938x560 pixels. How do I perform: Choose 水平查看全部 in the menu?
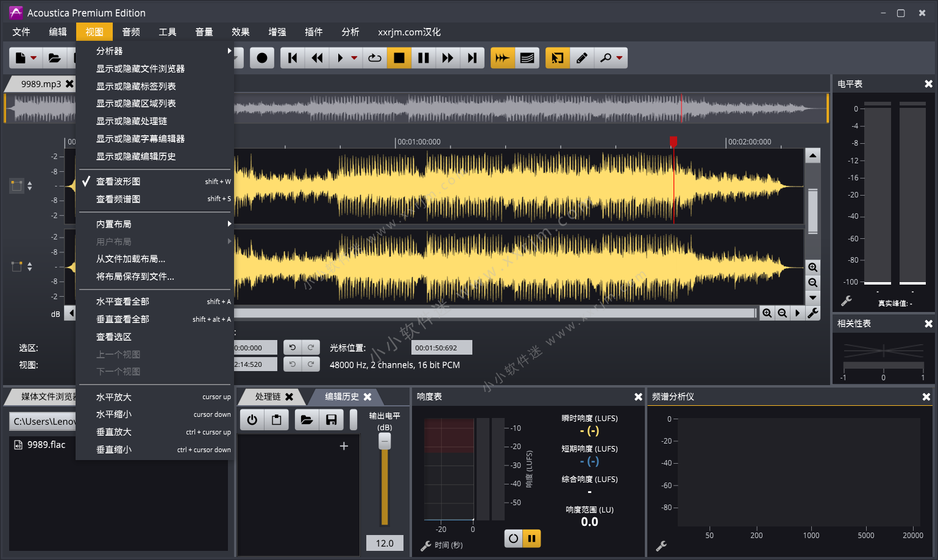[x=155, y=302]
